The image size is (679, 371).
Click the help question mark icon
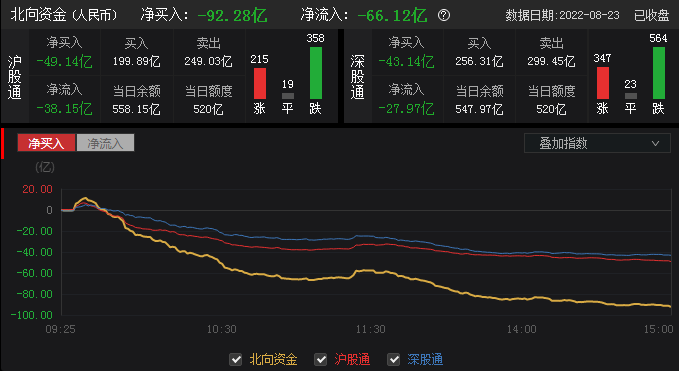pyautogui.click(x=443, y=16)
